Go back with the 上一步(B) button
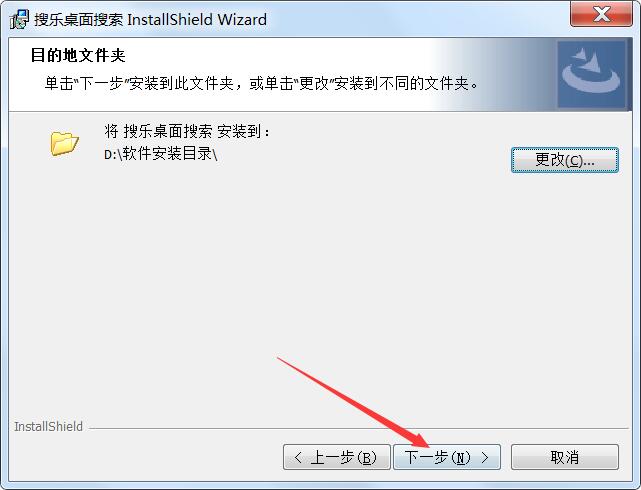Image resolution: width=641 pixels, height=490 pixels. pyautogui.click(x=336, y=457)
